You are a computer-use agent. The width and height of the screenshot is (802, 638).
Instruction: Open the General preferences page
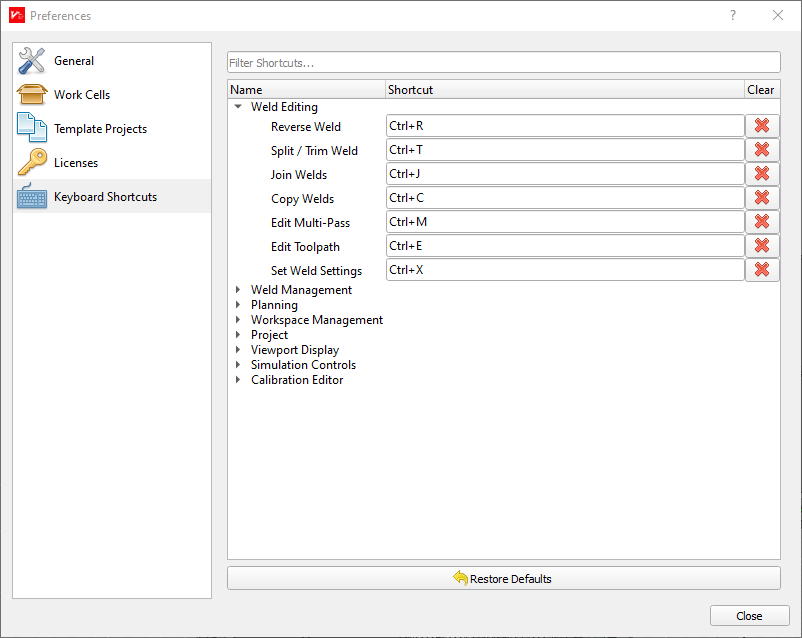(x=112, y=60)
